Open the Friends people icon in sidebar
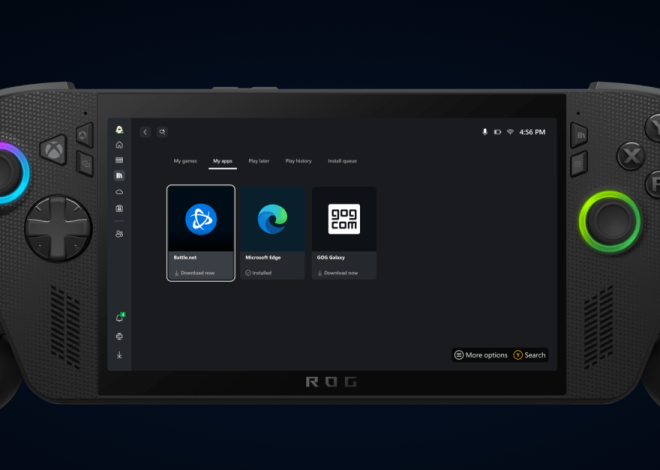The width and height of the screenshot is (660, 470). click(x=120, y=234)
